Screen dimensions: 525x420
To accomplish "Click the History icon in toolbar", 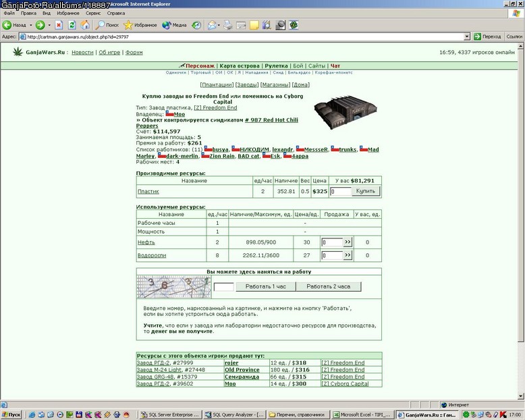I will click(x=196, y=25).
